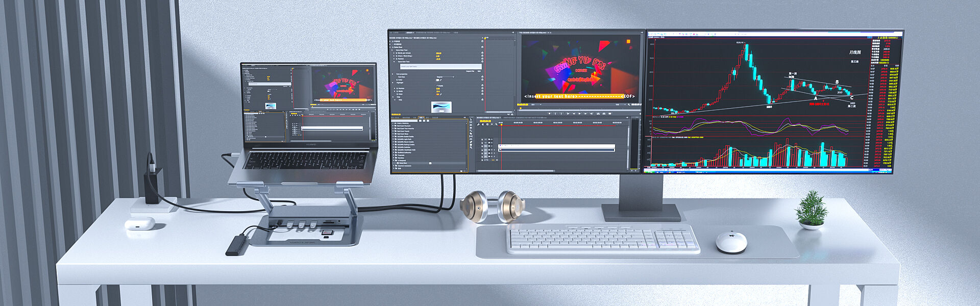Switch to the highlighted Effects panel tab
The width and height of the screenshot is (980, 306).
[422, 118]
